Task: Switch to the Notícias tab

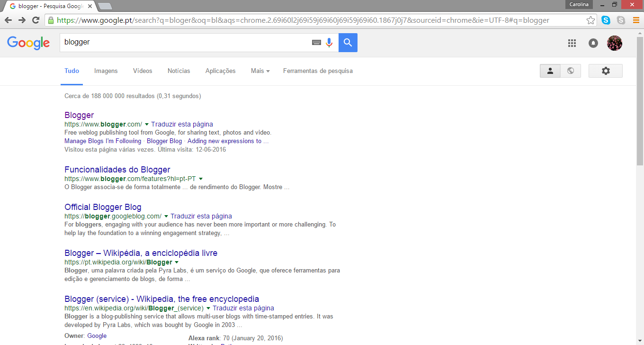Action: click(x=179, y=71)
